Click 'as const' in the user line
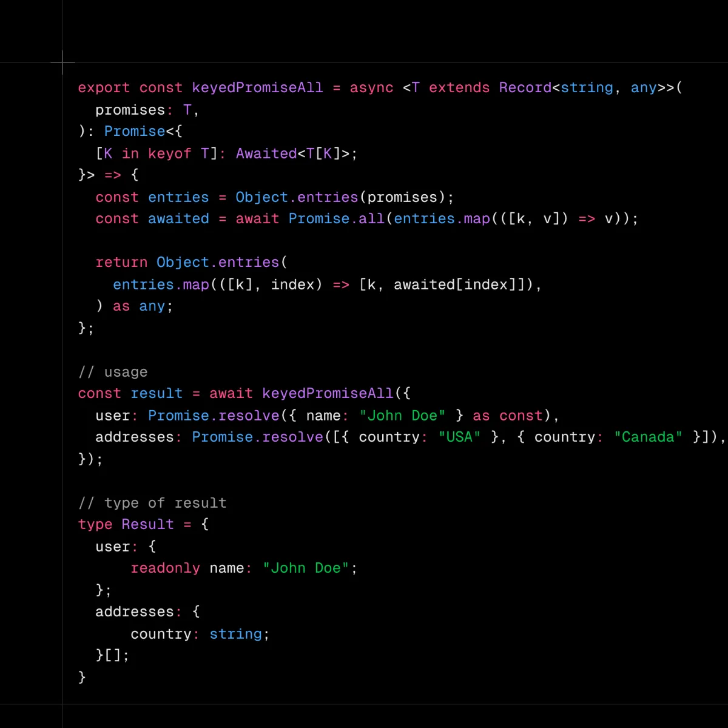 [x=507, y=416]
